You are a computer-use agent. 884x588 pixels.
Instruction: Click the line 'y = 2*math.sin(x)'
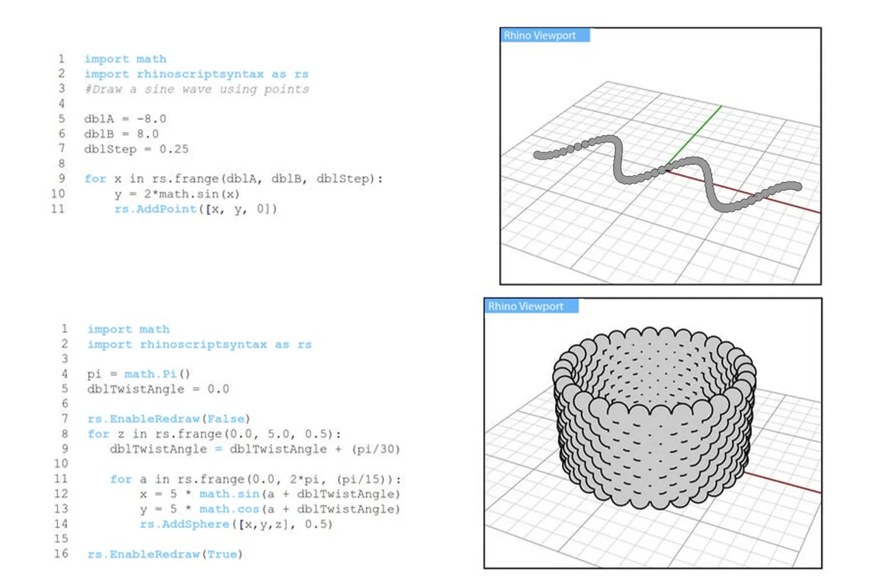177,194
